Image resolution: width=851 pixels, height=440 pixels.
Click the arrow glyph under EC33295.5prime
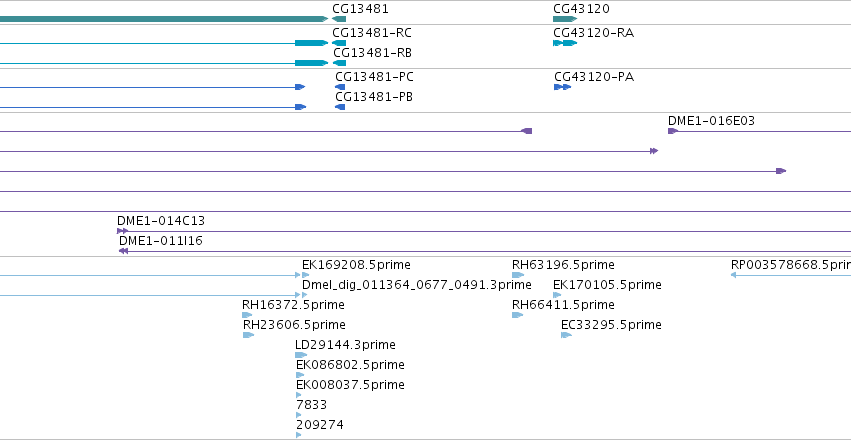[566, 335]
